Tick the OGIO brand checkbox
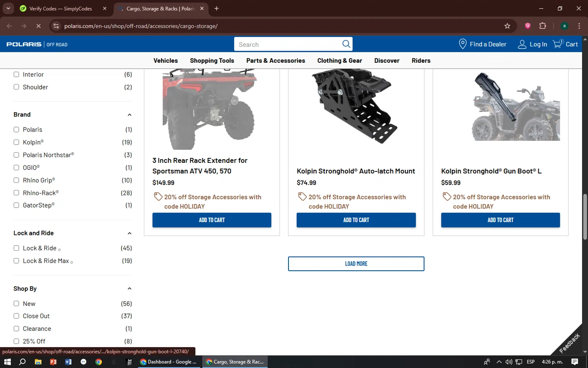 point(16,168)
